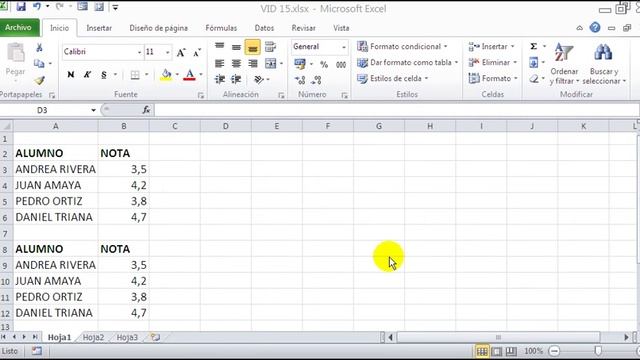
Task: Open the Archivo tab
Action: point(19,28)
